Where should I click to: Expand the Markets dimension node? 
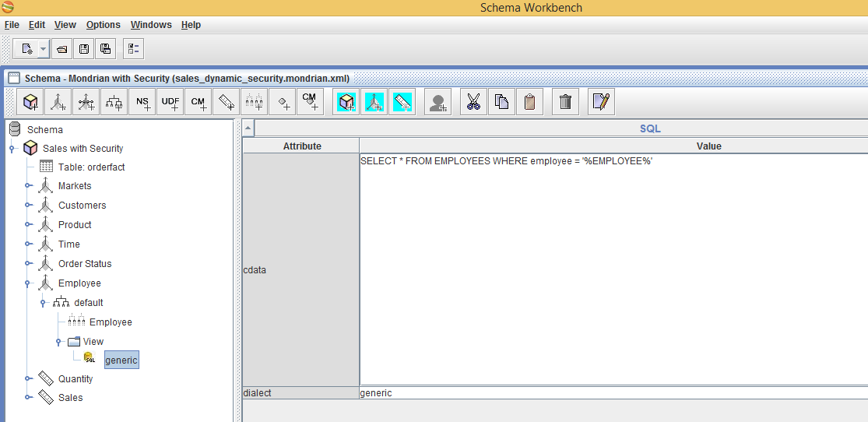pos(28,186)
